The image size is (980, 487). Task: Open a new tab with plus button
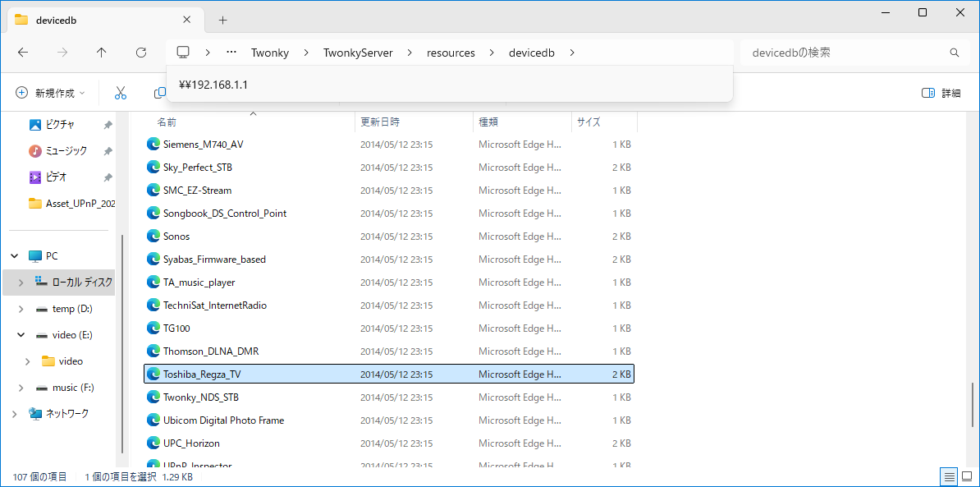pos(223,20)
